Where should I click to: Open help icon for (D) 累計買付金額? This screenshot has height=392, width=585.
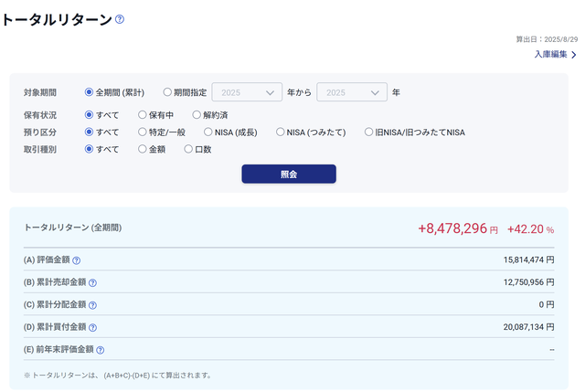[x=92, y=327]
